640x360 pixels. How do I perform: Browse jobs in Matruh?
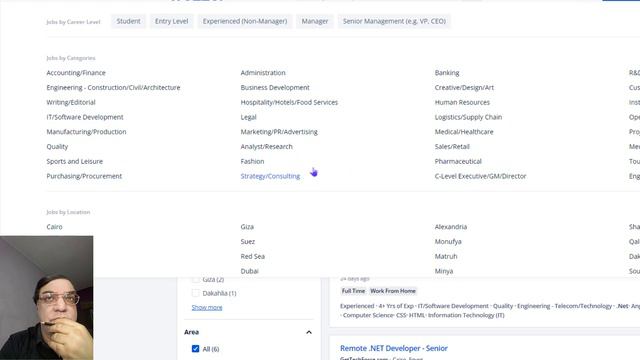446,256
